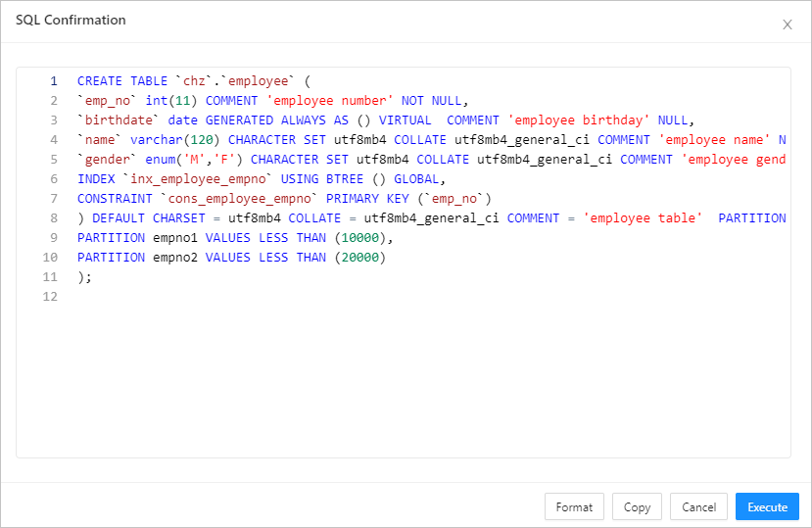The width and height of the screenshot is (812, 528).
Task: Click the Format button
Action: 574,506
